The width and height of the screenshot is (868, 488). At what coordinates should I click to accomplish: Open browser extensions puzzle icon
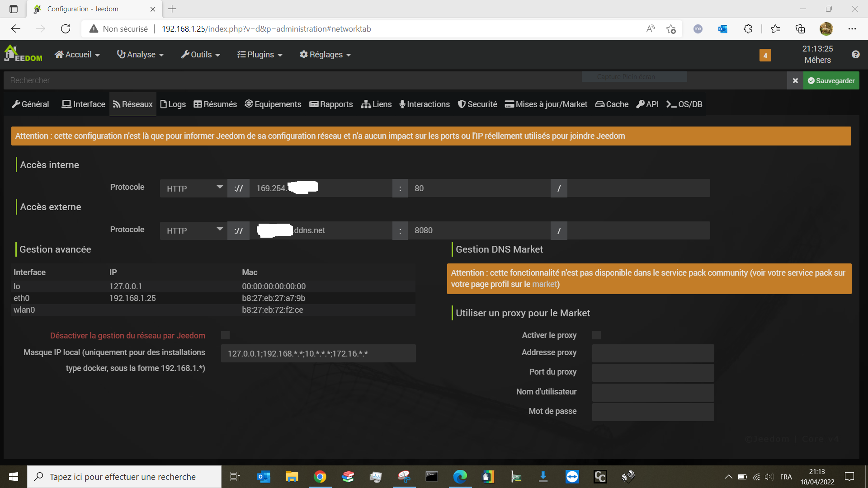pyautogui.click(x=748, y=29)
